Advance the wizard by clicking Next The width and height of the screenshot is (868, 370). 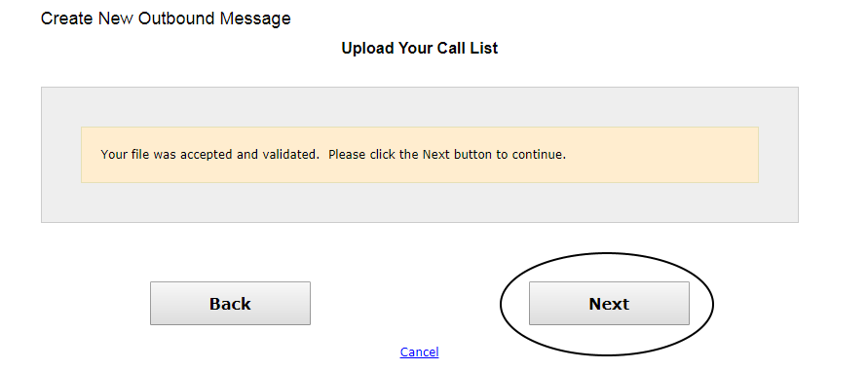coord(609,303)
